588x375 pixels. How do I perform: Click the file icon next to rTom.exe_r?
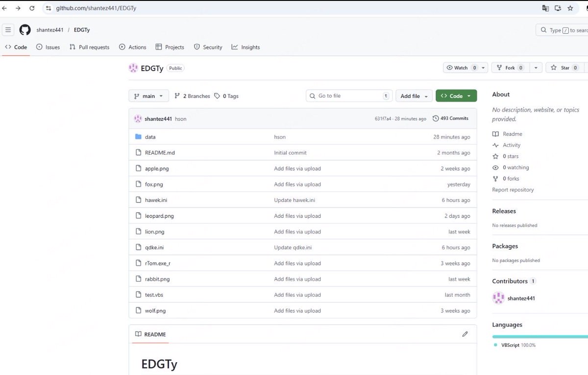[138, 263]
